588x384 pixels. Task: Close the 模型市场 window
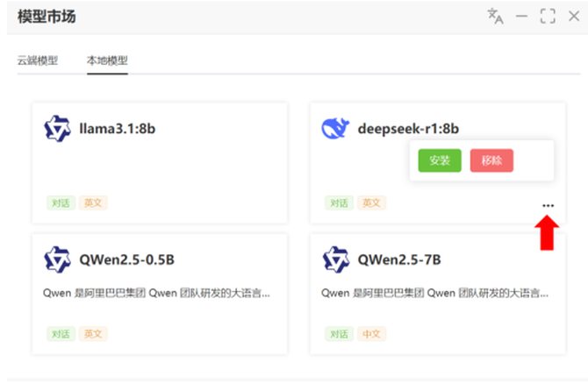pyautogui.click(x=574, y=16)
